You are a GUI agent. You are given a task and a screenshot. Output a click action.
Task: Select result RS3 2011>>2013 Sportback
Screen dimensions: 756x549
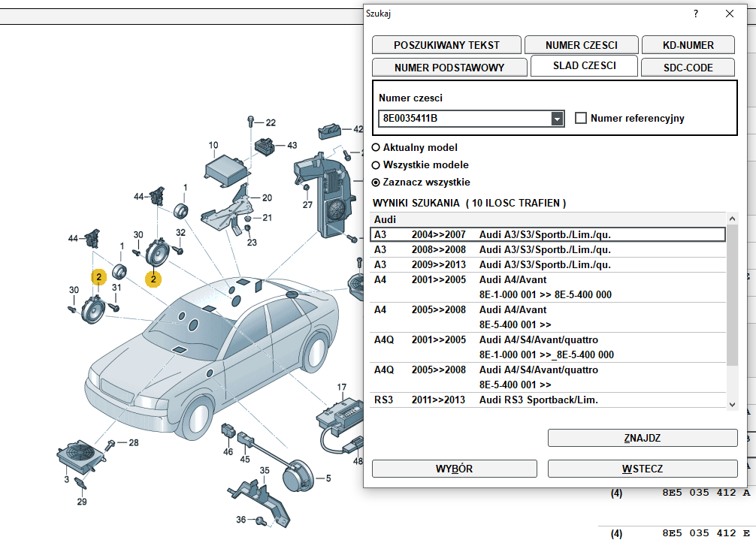tap(548, 400)
